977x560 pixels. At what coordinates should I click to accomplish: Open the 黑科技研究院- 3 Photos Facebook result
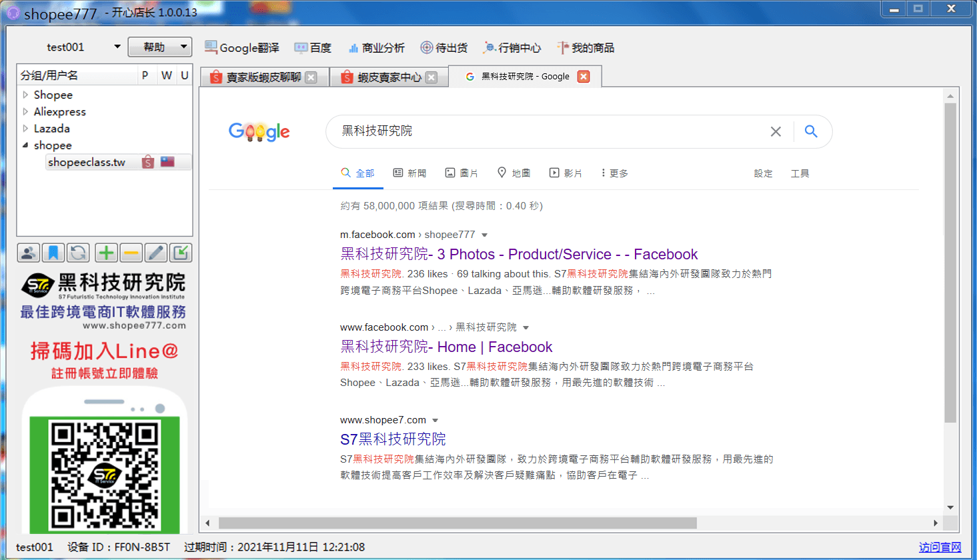pyautogui.click(x=519, y=254)
